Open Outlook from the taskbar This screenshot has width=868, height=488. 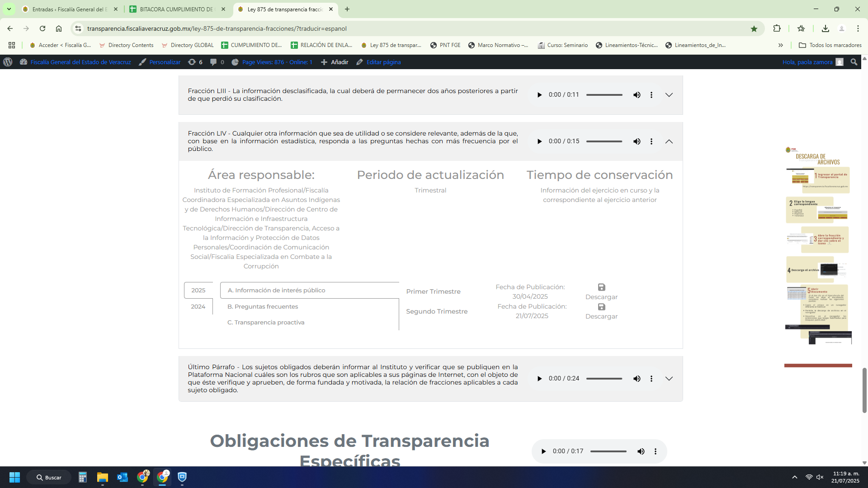click(122, 477)
